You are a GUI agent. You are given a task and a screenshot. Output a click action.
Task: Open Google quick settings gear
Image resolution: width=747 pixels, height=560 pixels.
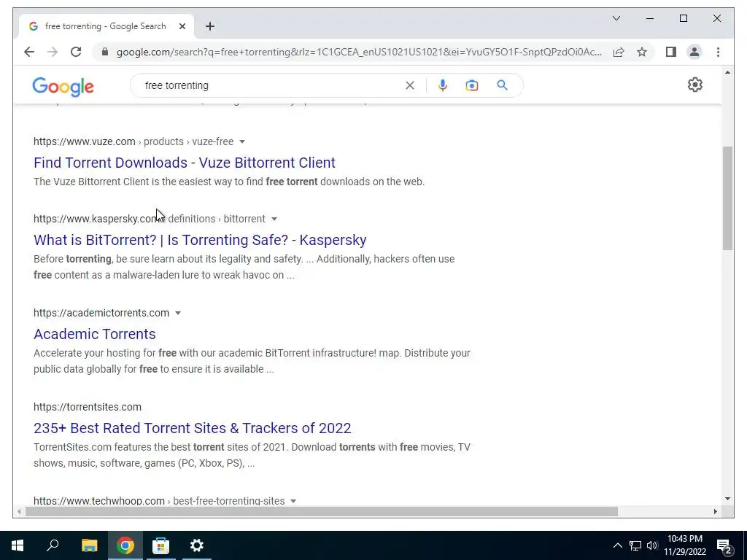(x=694, y=85)
